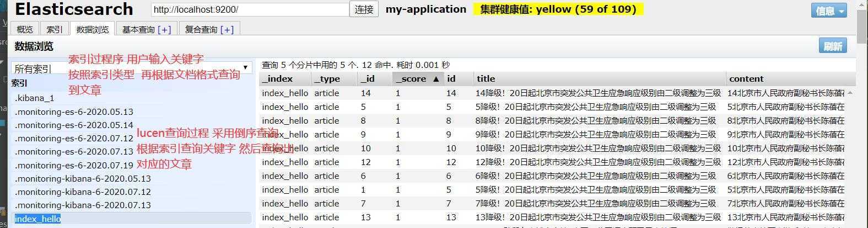This screenshot has width=868, height=228.
Task: Select .monitoring-kibana-6-2020.07.13 index
Action: 132,205
